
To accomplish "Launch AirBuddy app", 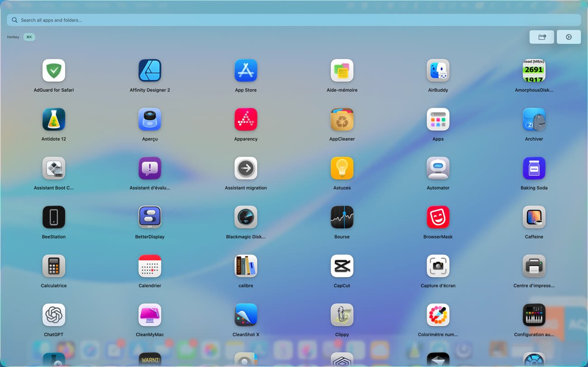I will [x=438, y=71].
